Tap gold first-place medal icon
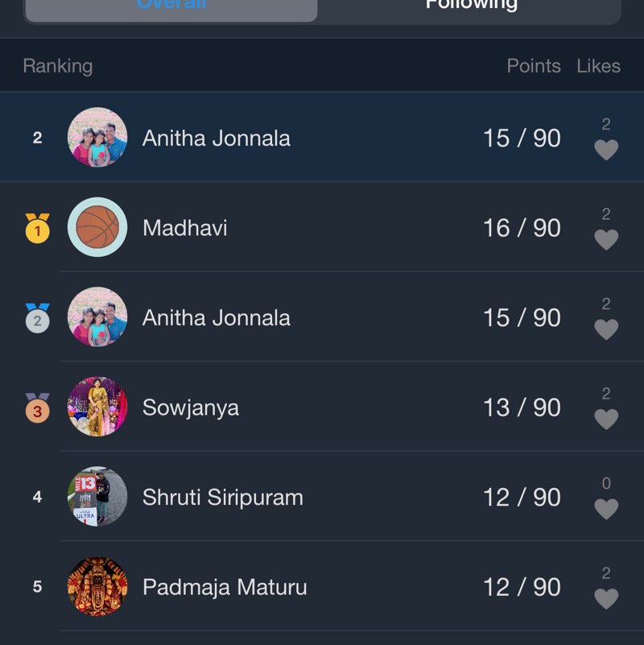This screenshot has width=644, height=645. pyautogui.click(x=37, y=229)
